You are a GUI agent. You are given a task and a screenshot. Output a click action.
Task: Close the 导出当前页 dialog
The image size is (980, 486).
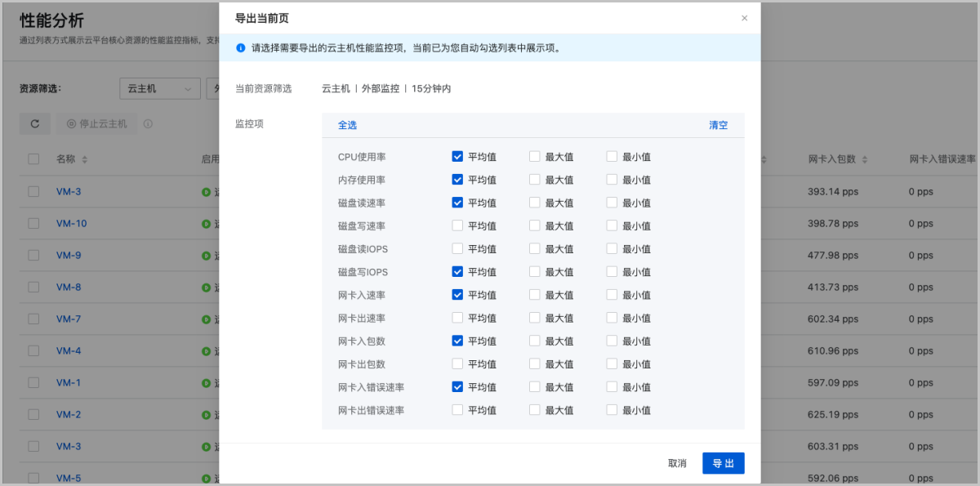click(x=744, y=17)
